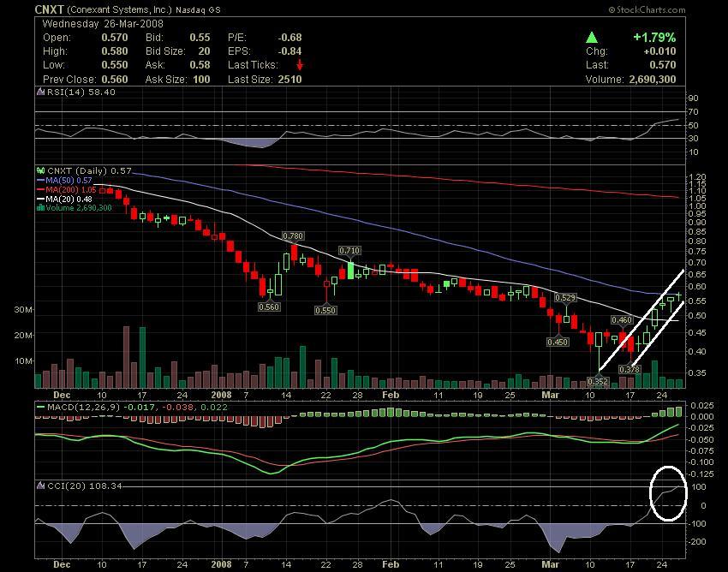Click the 0.450 price marker

point(558,342)
